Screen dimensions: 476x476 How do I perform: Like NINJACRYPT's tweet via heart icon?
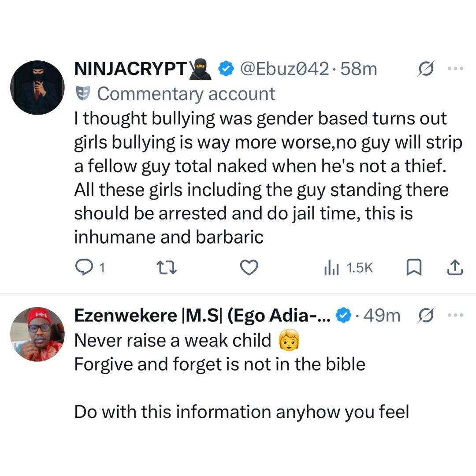click(249, 267)
